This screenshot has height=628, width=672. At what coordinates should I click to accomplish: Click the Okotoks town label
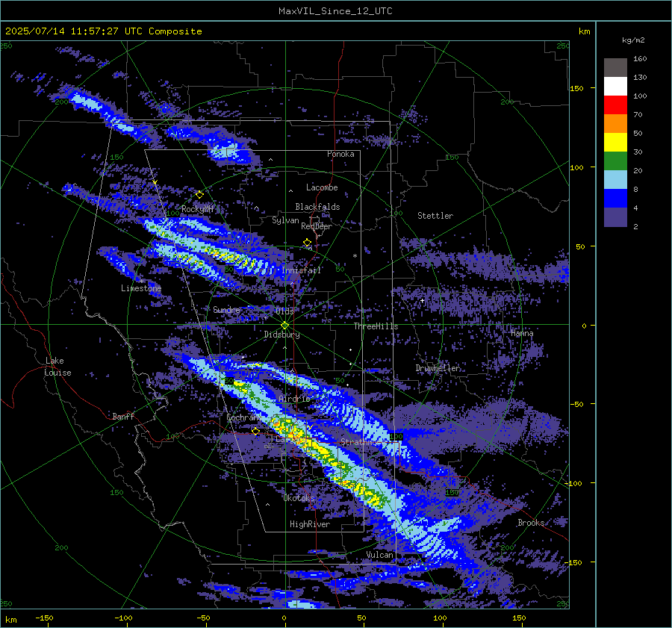[299, 498]
